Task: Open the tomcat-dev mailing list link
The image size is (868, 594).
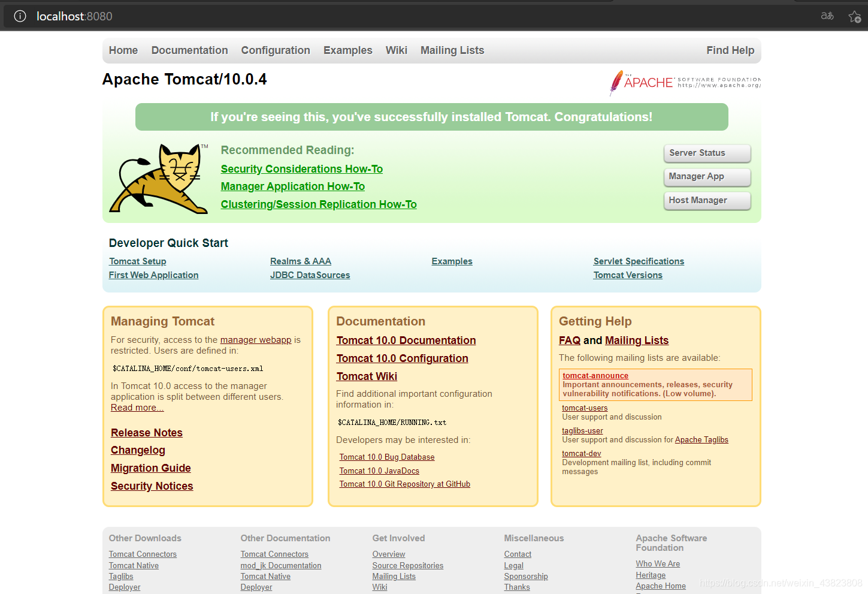Action: click(x=581, y=454)
